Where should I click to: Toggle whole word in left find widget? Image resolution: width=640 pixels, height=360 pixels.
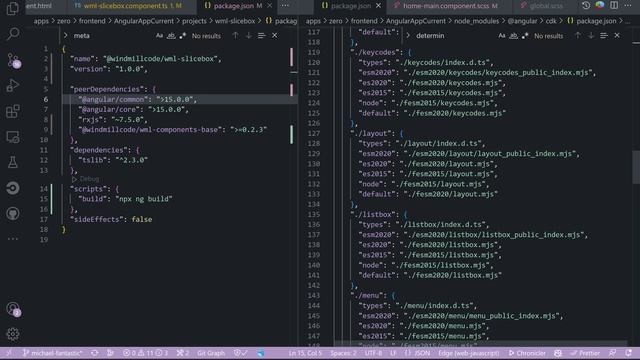[171, 36]
